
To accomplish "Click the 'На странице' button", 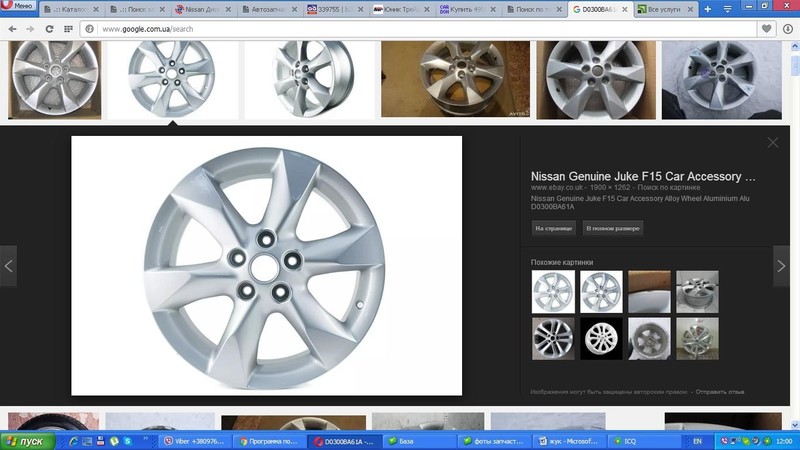I will tap(553, 228).
